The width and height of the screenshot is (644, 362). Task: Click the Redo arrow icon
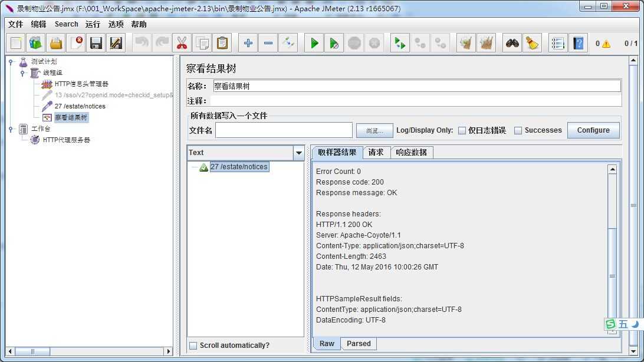click(162, 43)
